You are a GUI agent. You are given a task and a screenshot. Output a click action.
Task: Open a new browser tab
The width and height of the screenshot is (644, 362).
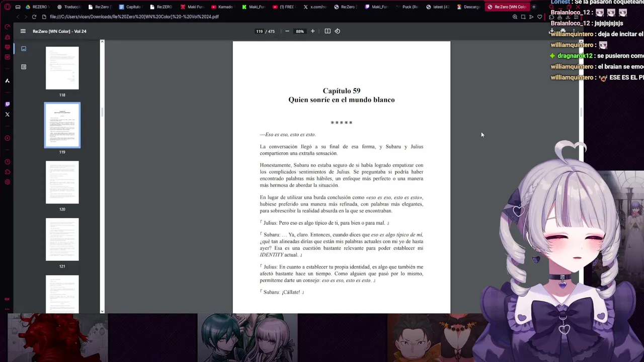pyautogui.click(x=534, y=7)
